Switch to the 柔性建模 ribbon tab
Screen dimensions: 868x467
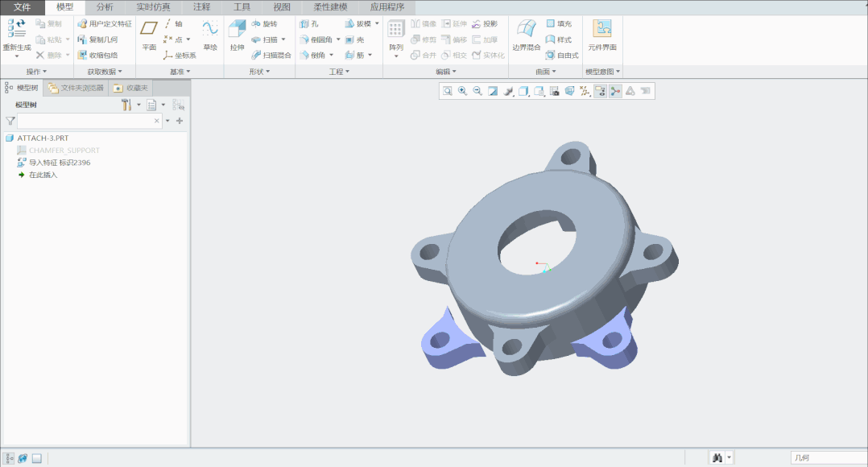click(x=330, y=7)
